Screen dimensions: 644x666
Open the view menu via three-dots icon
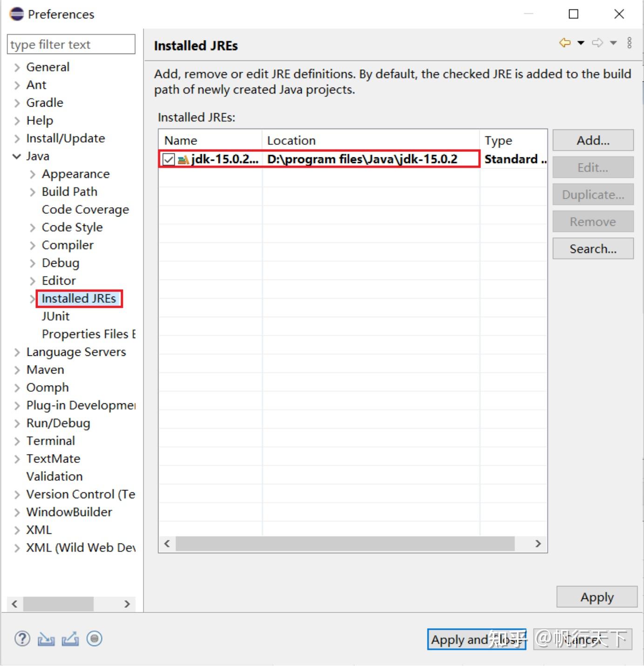(630, 42)
